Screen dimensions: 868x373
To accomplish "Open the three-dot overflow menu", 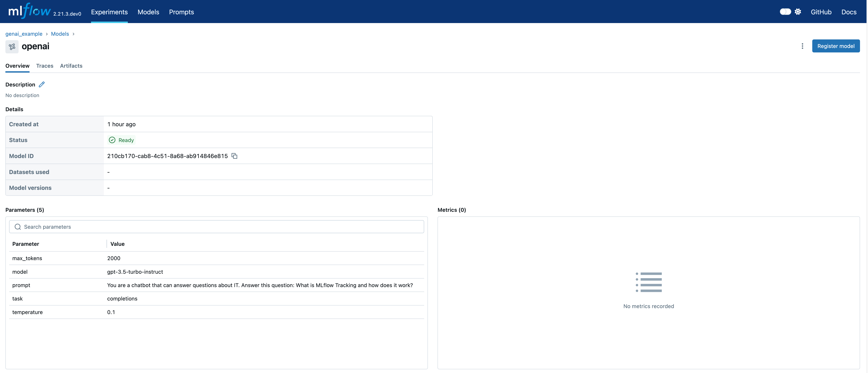I will [802, 46].
